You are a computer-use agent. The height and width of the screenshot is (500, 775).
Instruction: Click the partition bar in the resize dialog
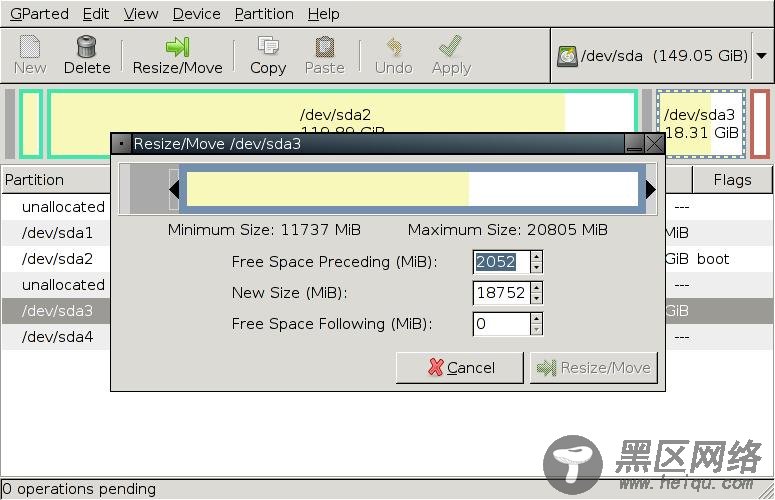point(412,189)
